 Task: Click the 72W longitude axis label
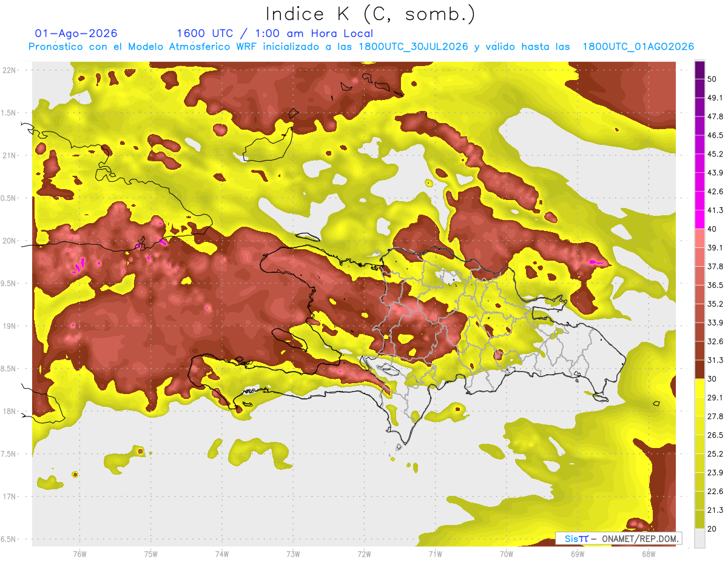[364, 554]
